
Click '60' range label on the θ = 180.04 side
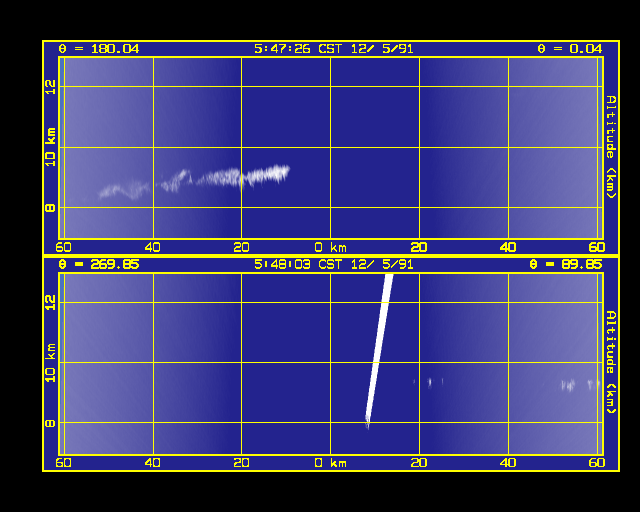(63, 247)
